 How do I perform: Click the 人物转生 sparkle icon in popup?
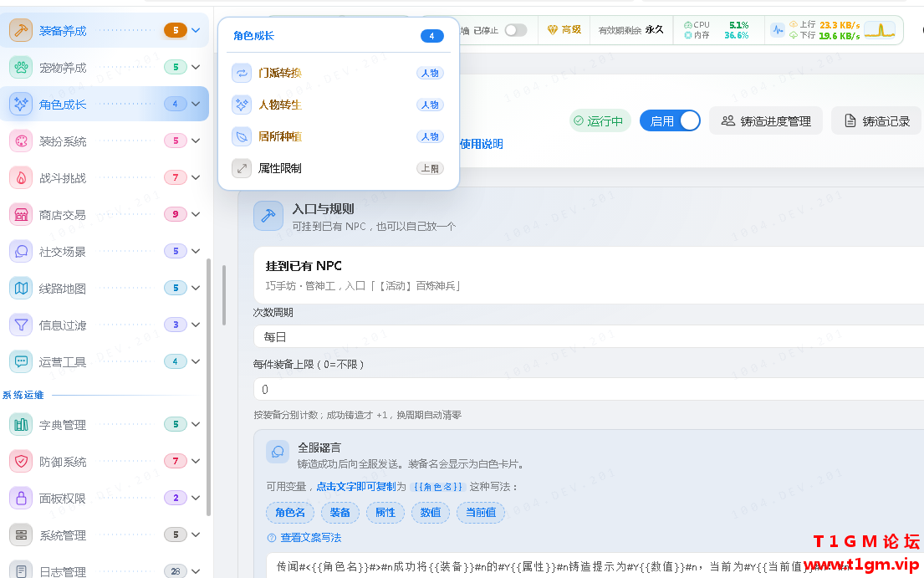tap(242, 105)
